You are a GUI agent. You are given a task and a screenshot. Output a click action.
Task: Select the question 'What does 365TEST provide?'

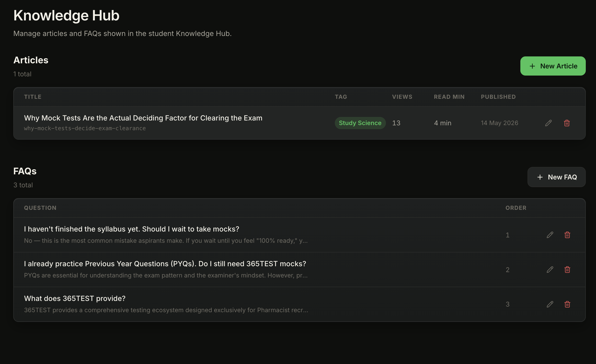(75, 298)
